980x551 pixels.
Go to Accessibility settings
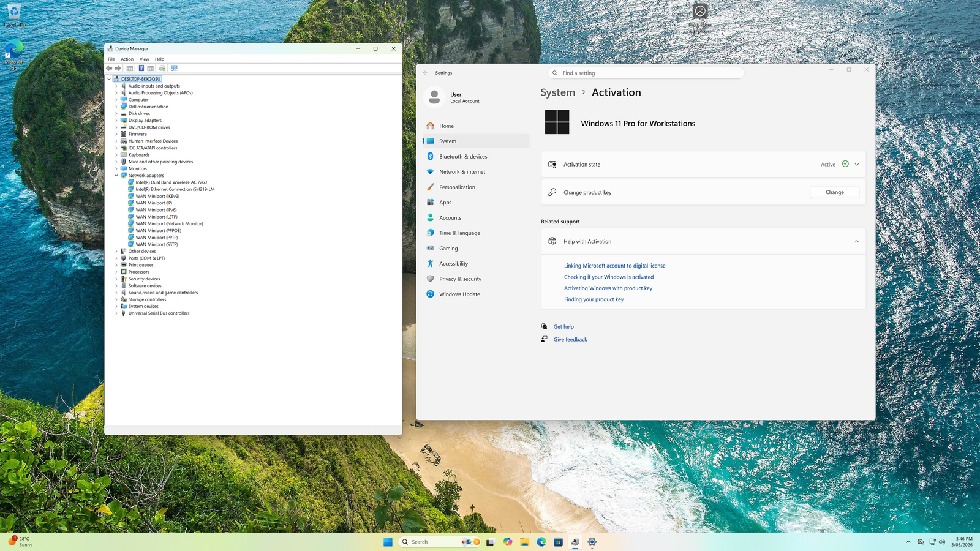point(453,264)
